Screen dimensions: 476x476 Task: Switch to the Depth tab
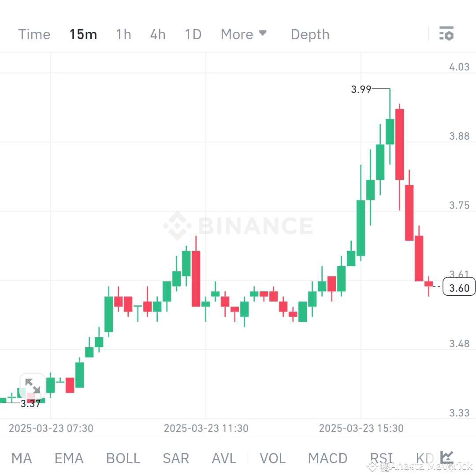click(x=310, y=34)
